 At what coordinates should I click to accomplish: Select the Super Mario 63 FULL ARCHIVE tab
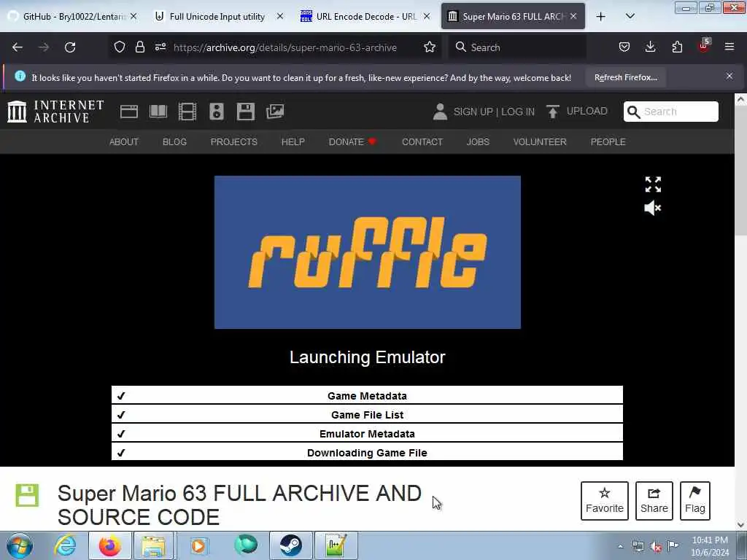(x=513, y=16)
